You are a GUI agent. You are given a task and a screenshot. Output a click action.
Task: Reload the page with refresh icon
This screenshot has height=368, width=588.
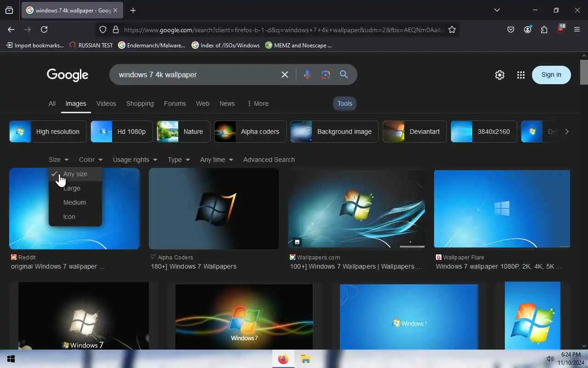tap(44, 29)
